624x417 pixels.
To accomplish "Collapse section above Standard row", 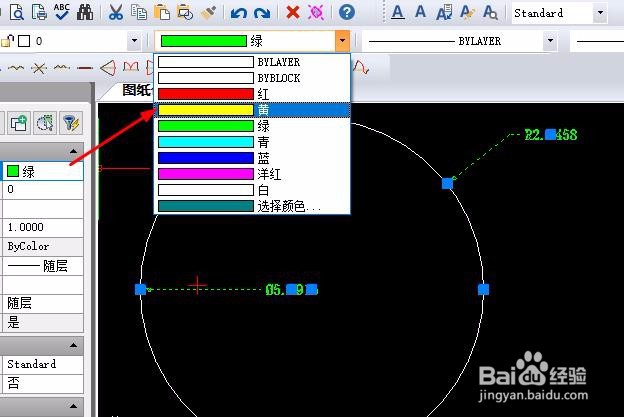I will tap(73, 345).
